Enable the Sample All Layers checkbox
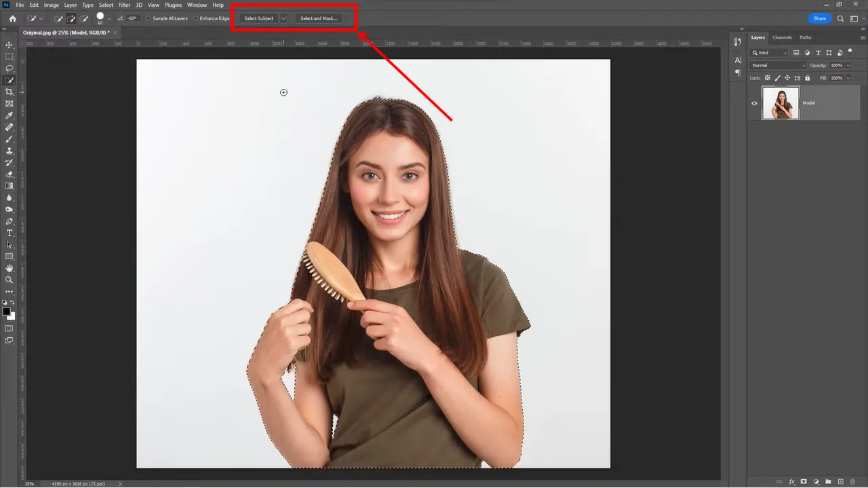The height and width of the screenshot is (488, 868). 149,18
